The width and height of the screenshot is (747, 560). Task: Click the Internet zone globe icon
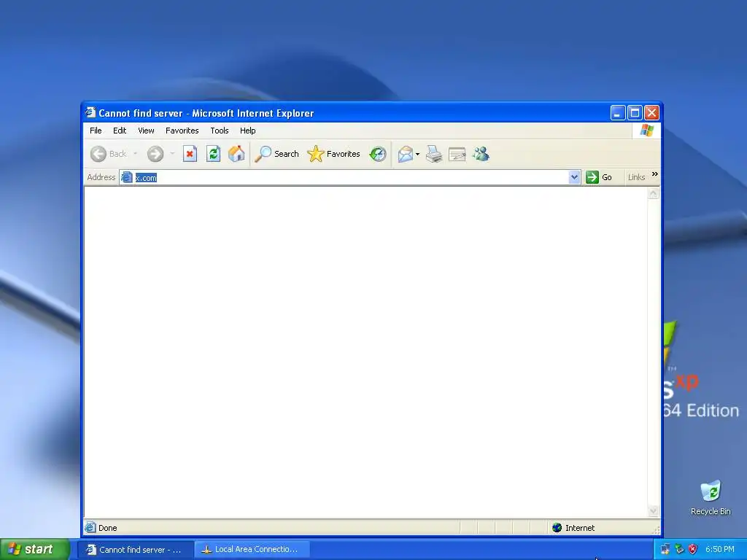coord(557,528)
